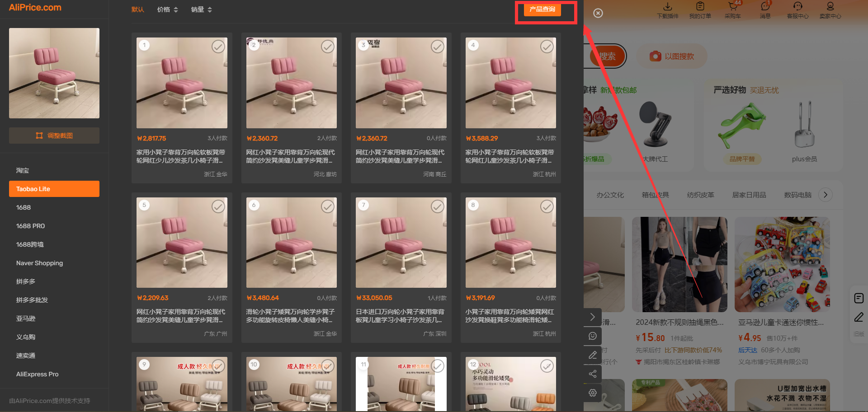Select the default sort option
Viewport: 868px width, 412px height.
coord(138,9)
